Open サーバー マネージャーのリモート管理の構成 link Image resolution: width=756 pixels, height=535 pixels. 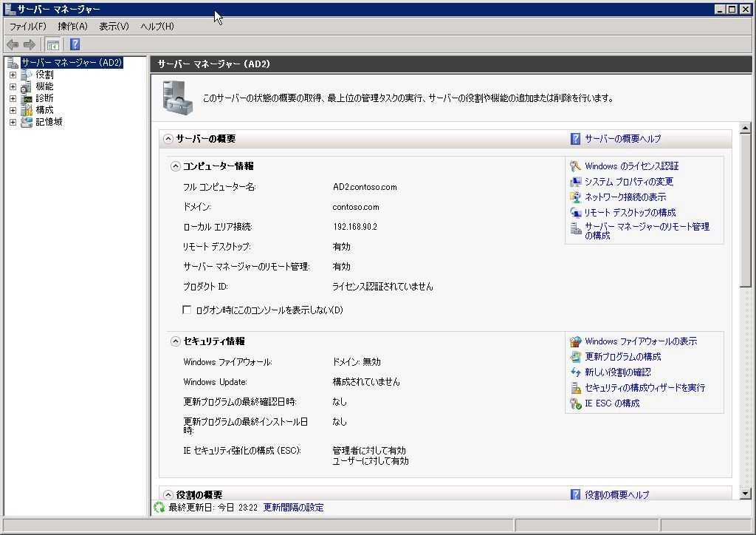(647, 231)
